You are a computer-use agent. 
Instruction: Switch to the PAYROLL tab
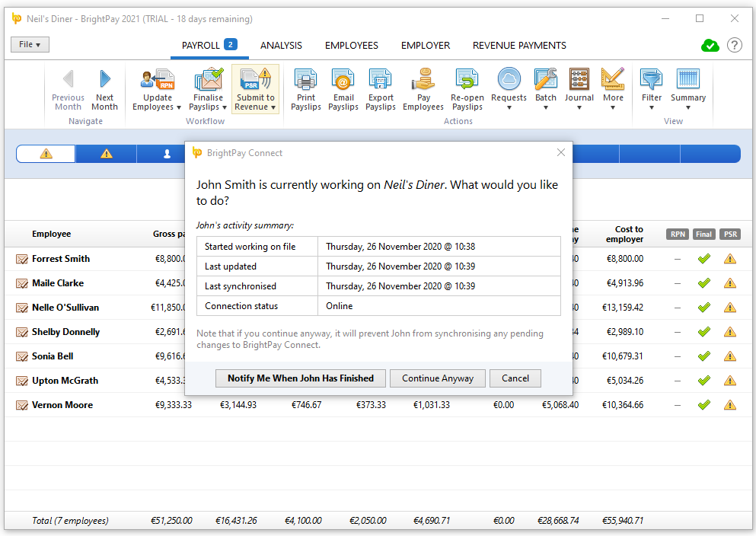[x=209, y=46]
